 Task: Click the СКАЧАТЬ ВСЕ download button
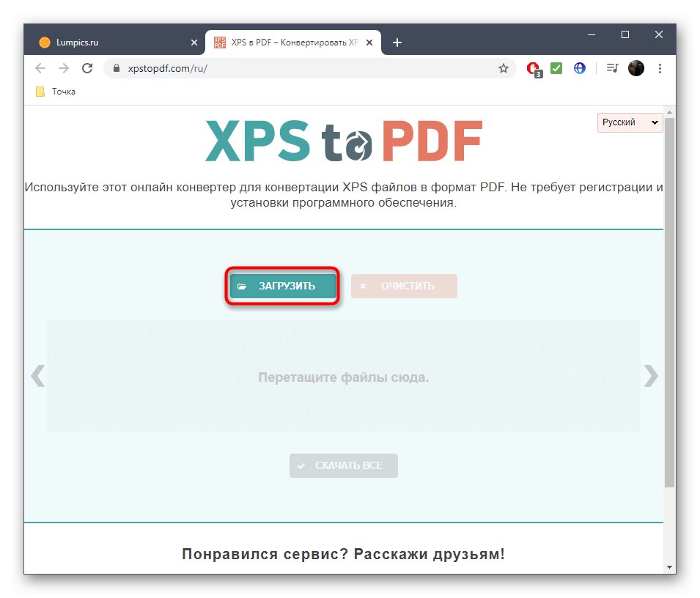[343, 465]
